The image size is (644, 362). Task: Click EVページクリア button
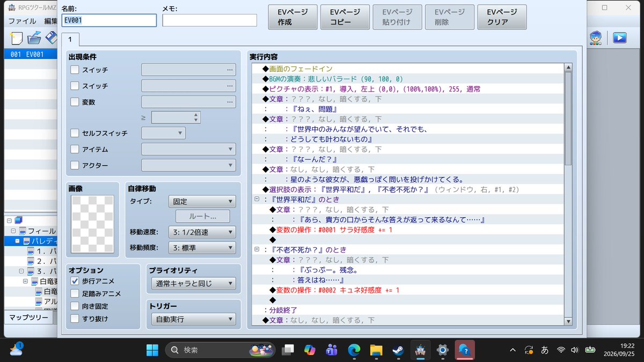pyautogui.click(x=502, y=17)
